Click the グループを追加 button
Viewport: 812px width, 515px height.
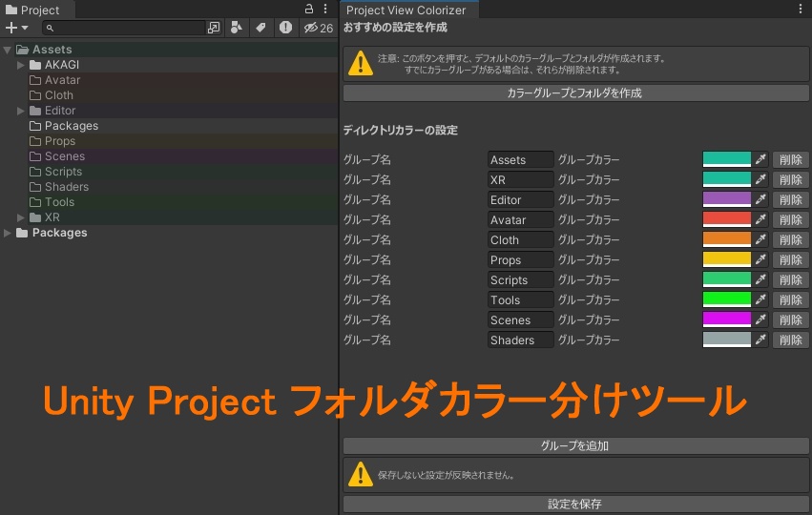click(x=575, y=445)
